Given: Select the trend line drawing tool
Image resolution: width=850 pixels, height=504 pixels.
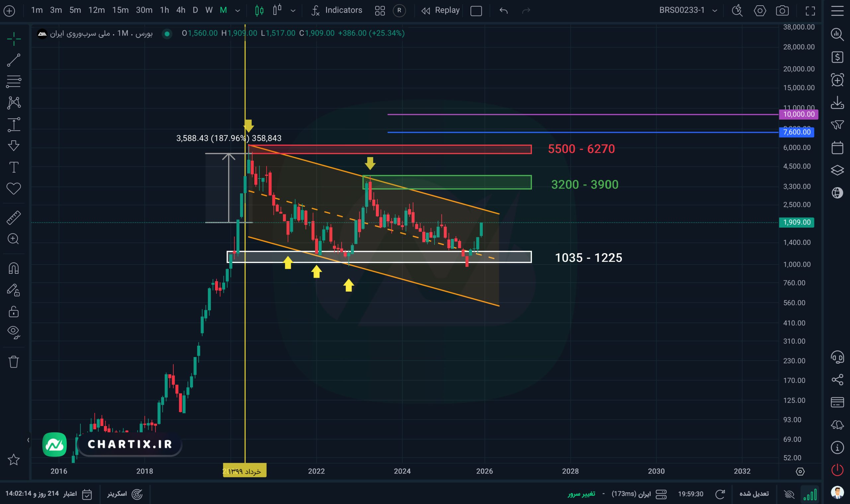Looking at the screenshot, I should click(14, 60).
